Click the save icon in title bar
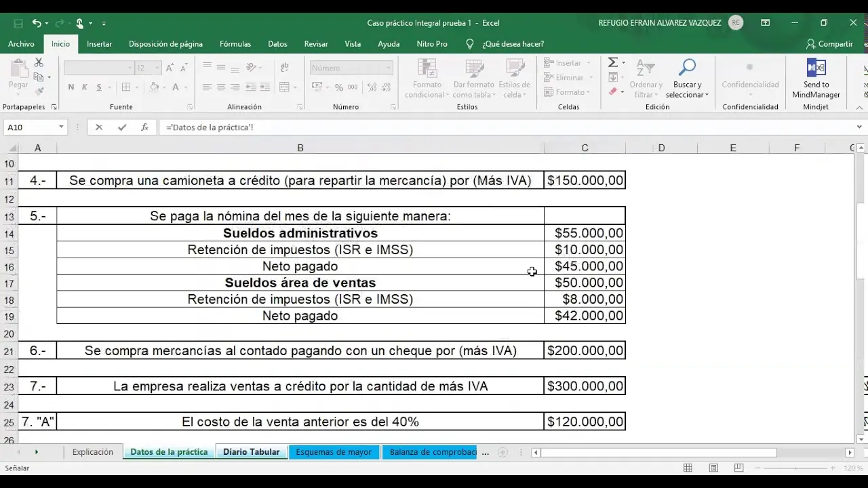 point(18,23)
